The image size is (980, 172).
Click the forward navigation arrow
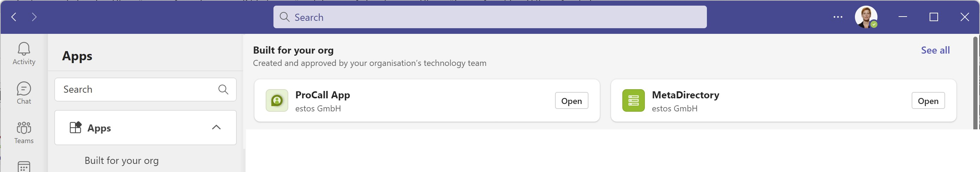click(x=34, y=17)
